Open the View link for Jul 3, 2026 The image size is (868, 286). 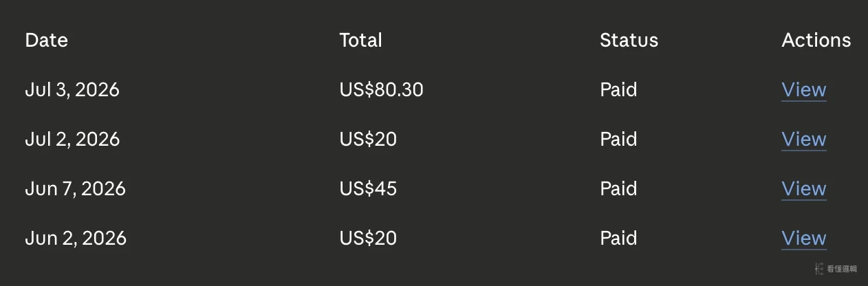tap(804, 90)
